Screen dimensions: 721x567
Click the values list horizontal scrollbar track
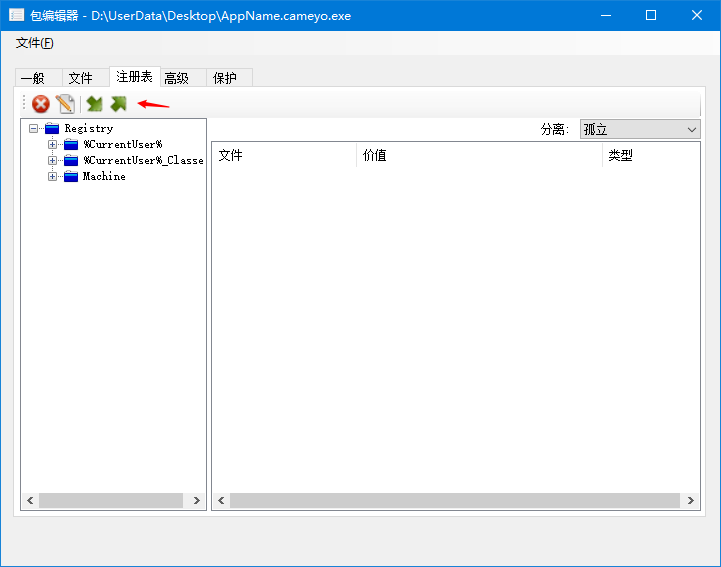[455, 500]
